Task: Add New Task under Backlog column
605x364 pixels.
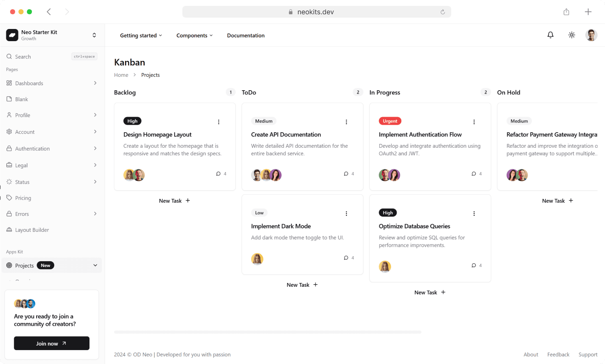Action: (175, 201)
